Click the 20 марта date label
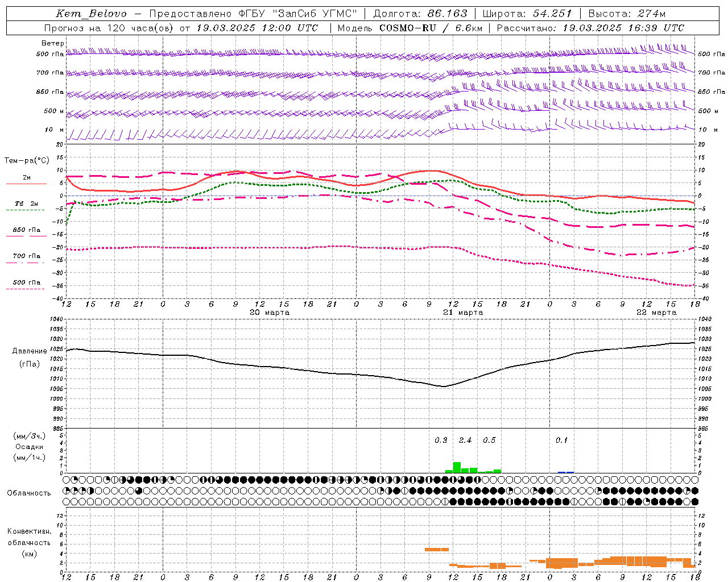 tap(270, 313)
